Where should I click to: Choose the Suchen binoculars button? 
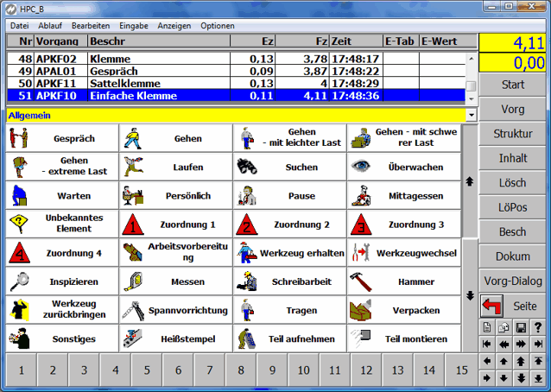(x=289, y=167)
